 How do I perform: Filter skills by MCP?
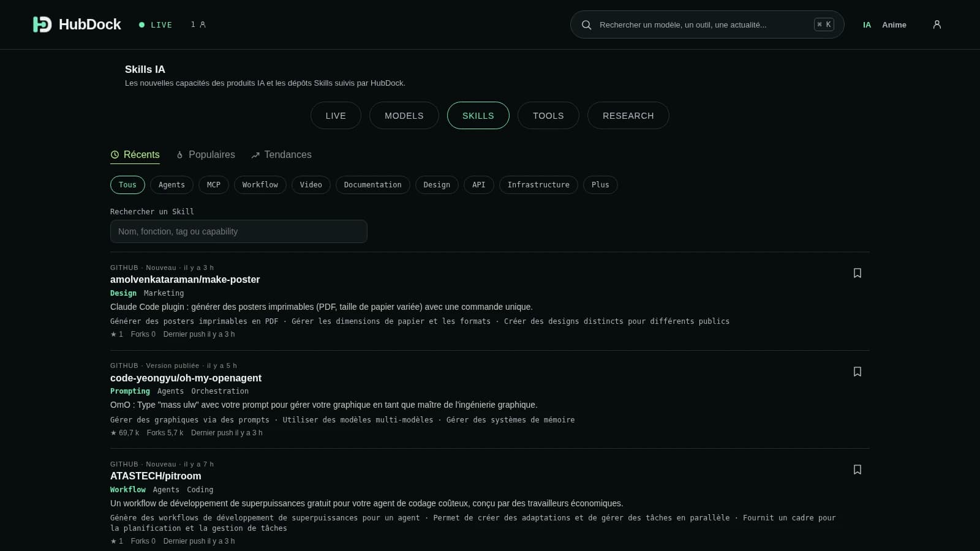(214, 185)
